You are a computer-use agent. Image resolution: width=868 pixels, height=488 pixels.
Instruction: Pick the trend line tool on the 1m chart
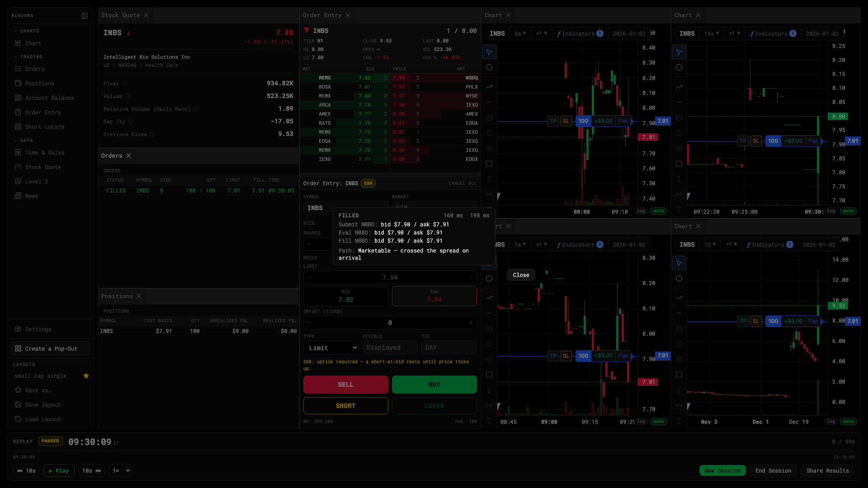click(x=489, y=298)
